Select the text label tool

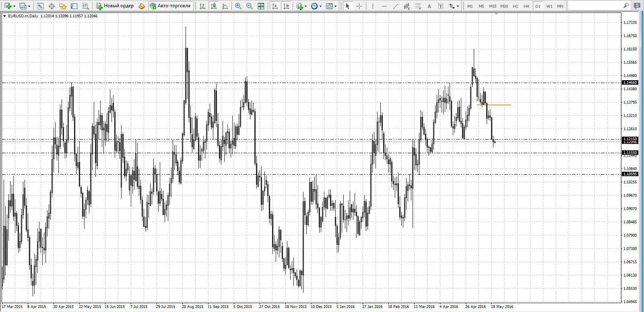(440, 6)
